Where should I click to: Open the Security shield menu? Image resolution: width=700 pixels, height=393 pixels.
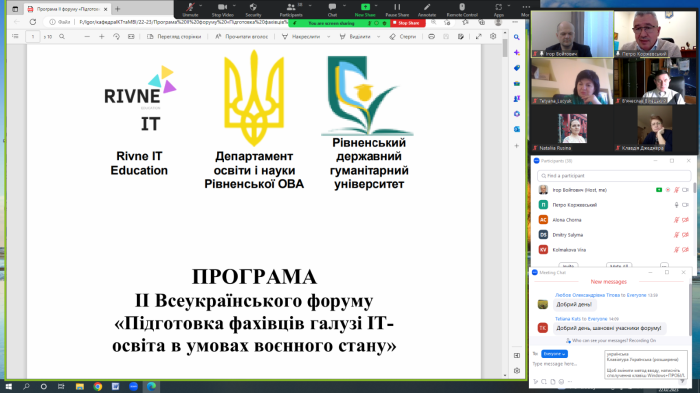click(253, 9)
